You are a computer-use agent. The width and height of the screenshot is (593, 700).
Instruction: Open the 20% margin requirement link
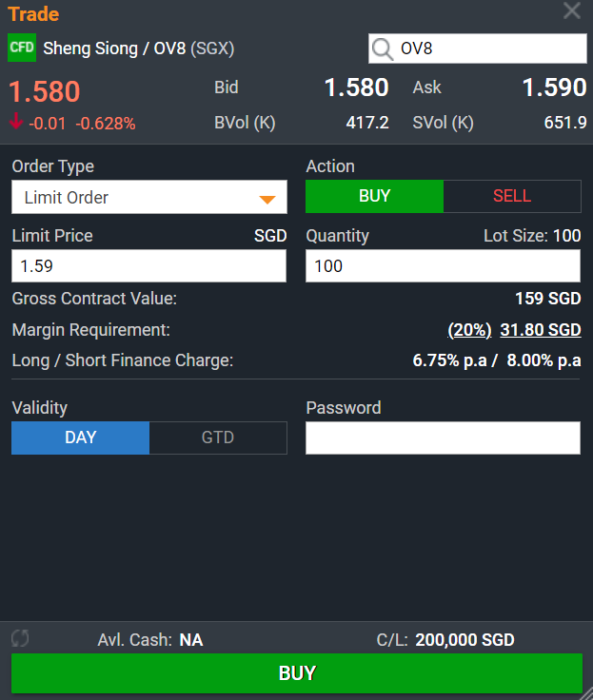[x=469, y=330]
